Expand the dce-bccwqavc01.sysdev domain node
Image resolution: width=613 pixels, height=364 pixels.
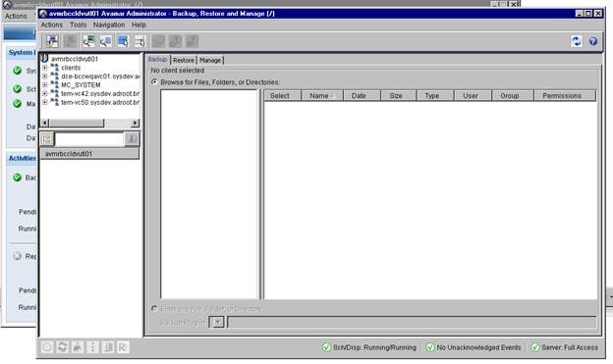[45, 77]
